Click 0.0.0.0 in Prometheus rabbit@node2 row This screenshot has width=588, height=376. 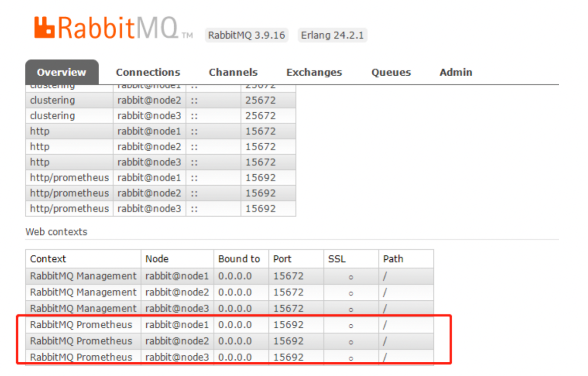point(235,341)
